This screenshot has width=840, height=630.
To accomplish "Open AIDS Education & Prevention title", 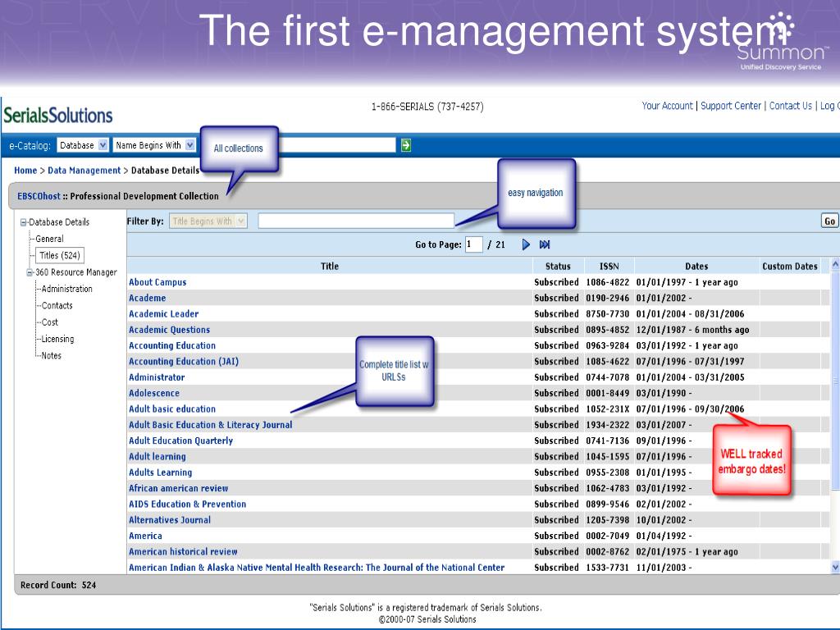I will [x=188, y=504].
